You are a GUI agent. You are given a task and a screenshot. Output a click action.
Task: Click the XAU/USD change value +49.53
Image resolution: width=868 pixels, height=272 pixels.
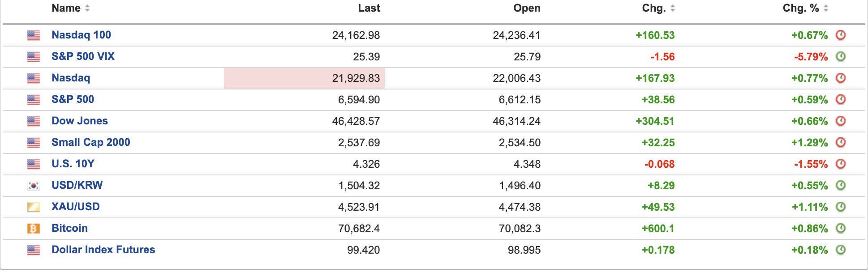pyautogui.click(x=658, y=207)
